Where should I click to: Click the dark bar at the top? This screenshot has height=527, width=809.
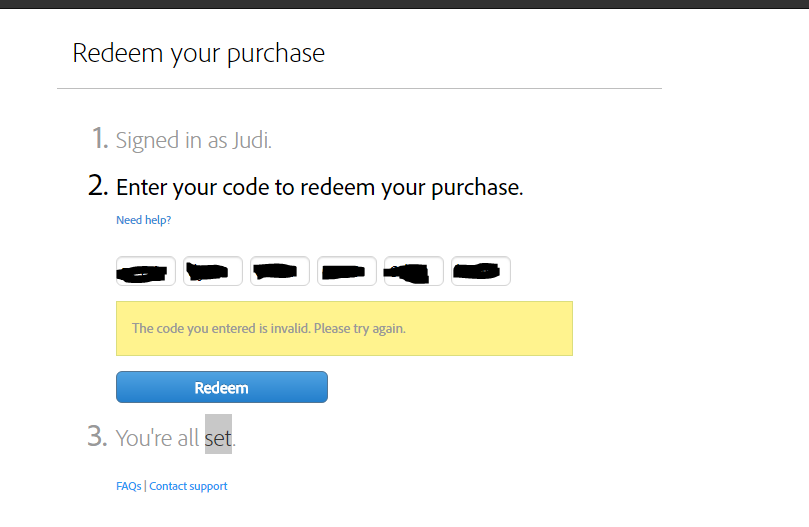pos(404,4)
